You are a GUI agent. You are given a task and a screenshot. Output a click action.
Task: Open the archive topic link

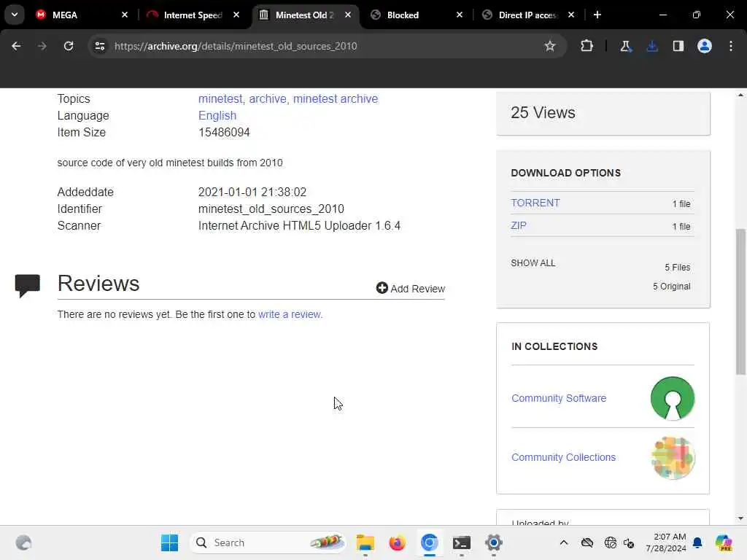coord(268,98)
